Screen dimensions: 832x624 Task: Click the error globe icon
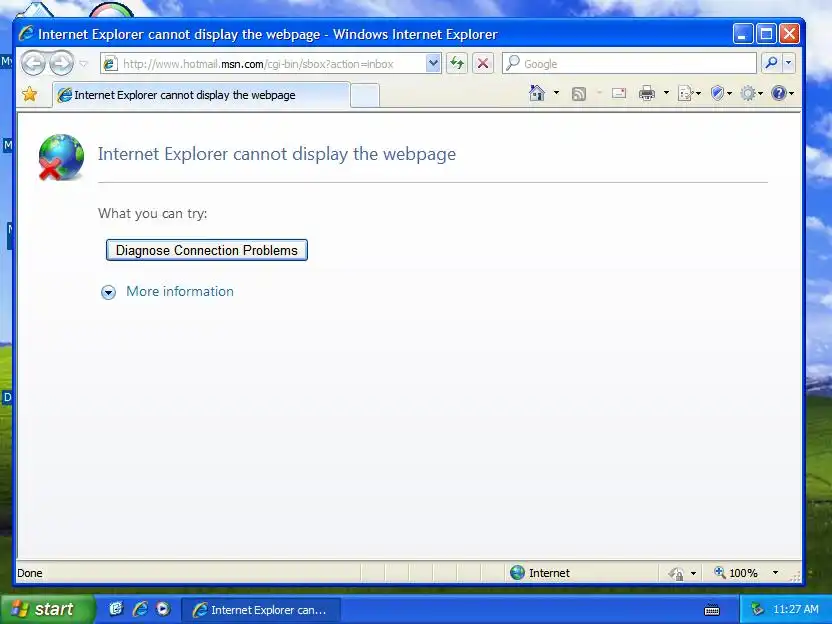(x=61, y=157)
